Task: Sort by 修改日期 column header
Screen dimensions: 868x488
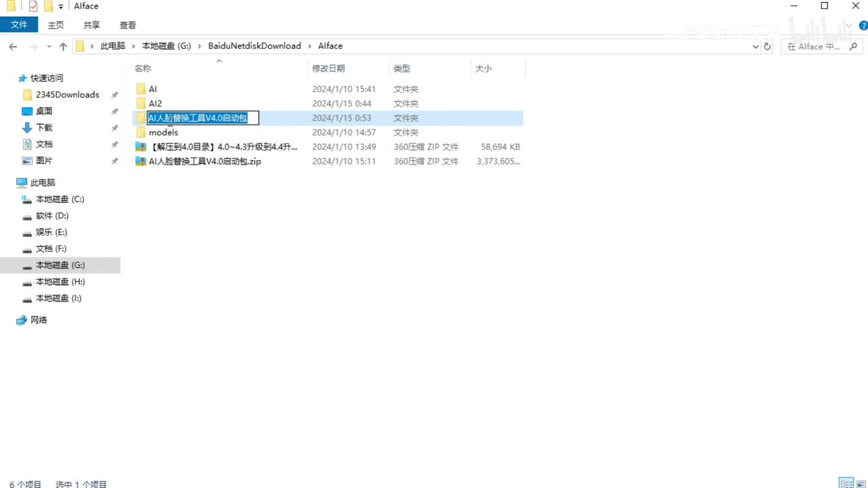Action: (x=328, y=68)
